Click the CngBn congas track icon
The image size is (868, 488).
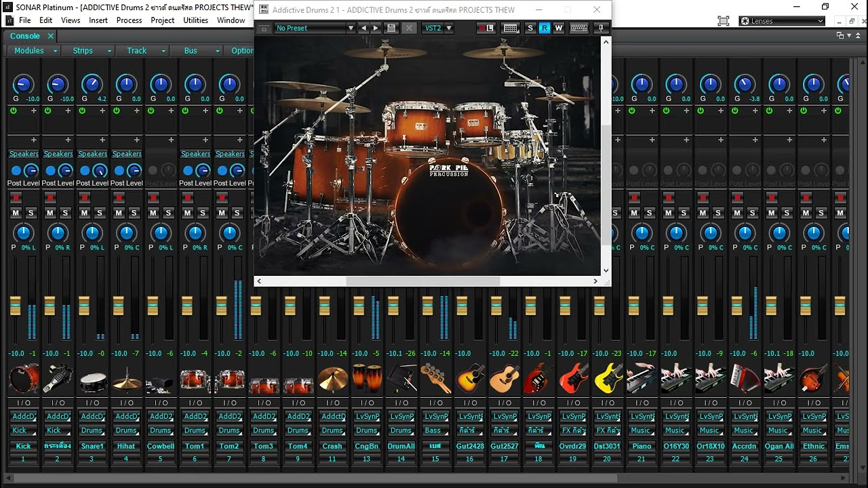tap(367, 378)
